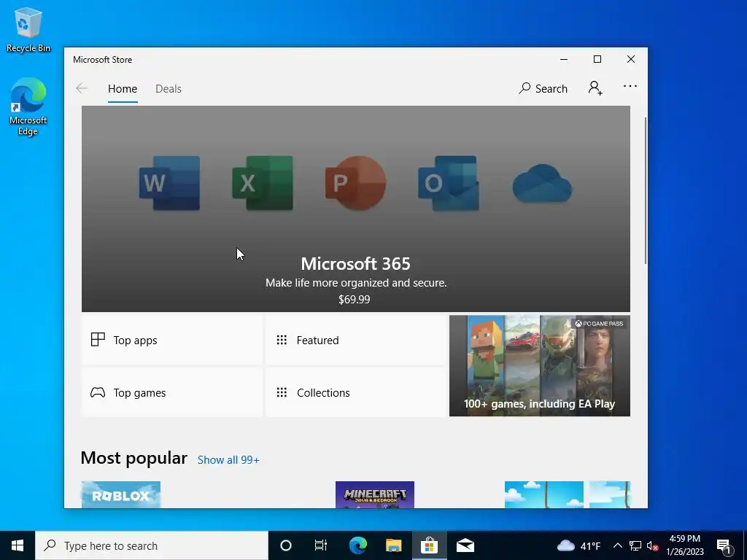Click the muted volume tray icon

pos(652,545)
